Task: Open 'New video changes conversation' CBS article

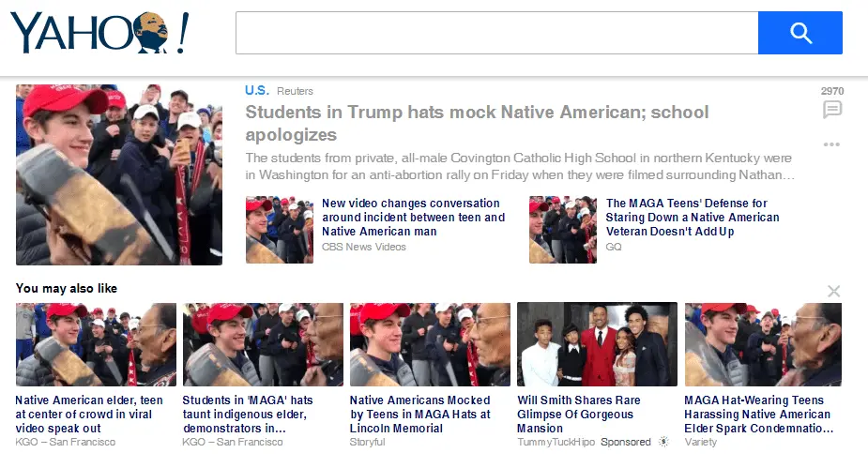Action: [413, 218]
